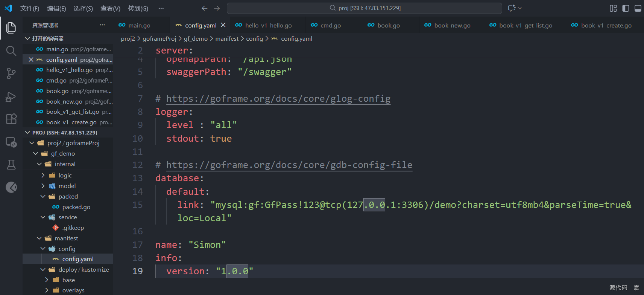Image resolution: width=644 pixels, height=295 pixels.
Task: Expand the logic folder
Action: tap(43, 176)
